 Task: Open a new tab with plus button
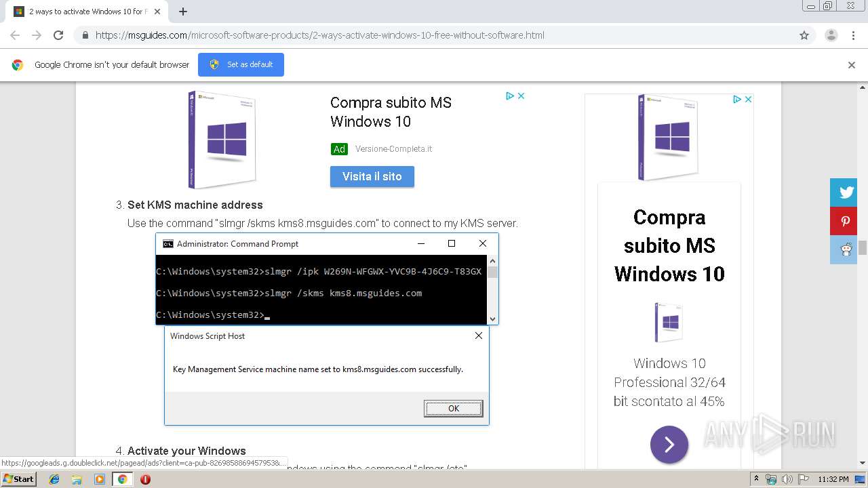click(183, 12)
